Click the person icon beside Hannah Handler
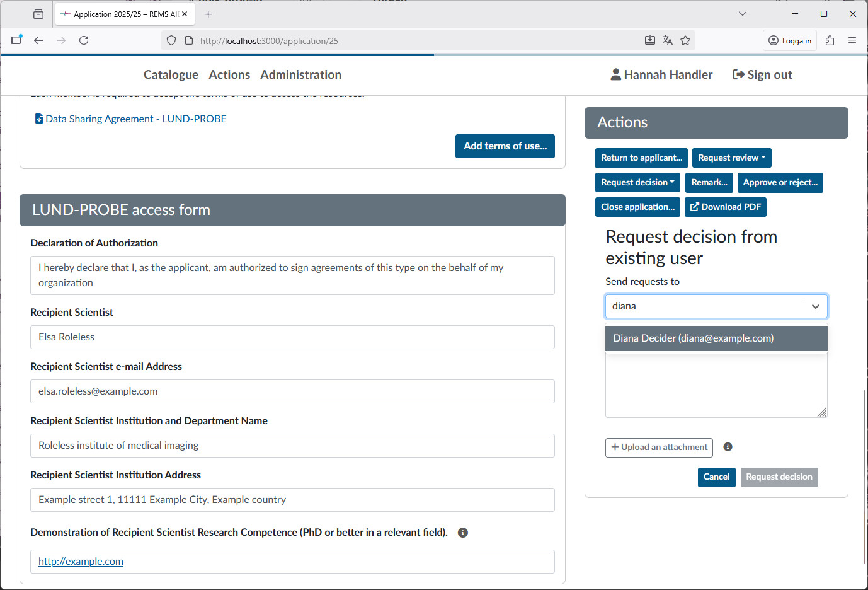This screenshot has height=590, width=868. (614, 74)
